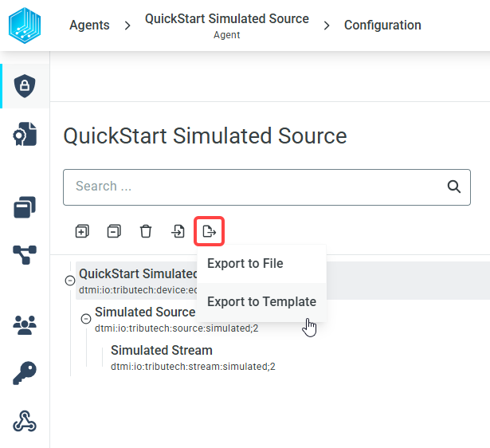Click the QuickStart Simulated Source page heading
The height and width of the screenshot is (448, 490).
tap(205, 136)
